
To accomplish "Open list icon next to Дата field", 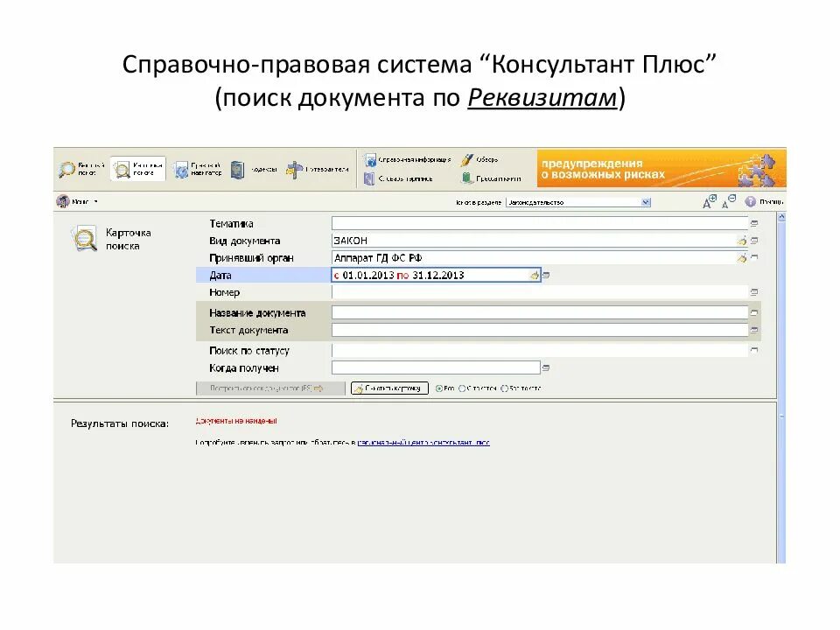I will pos(546,276).
